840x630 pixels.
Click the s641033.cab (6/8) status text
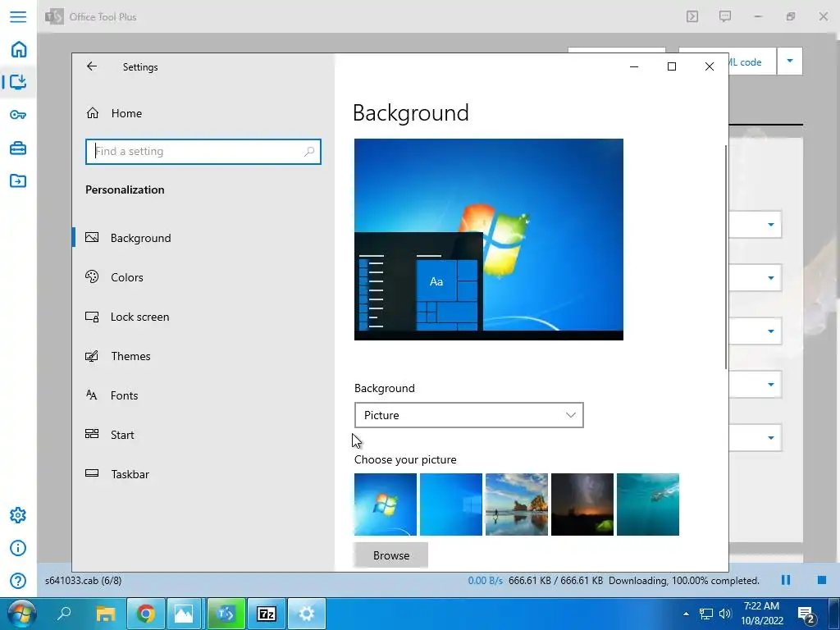(x=83, y=580)
